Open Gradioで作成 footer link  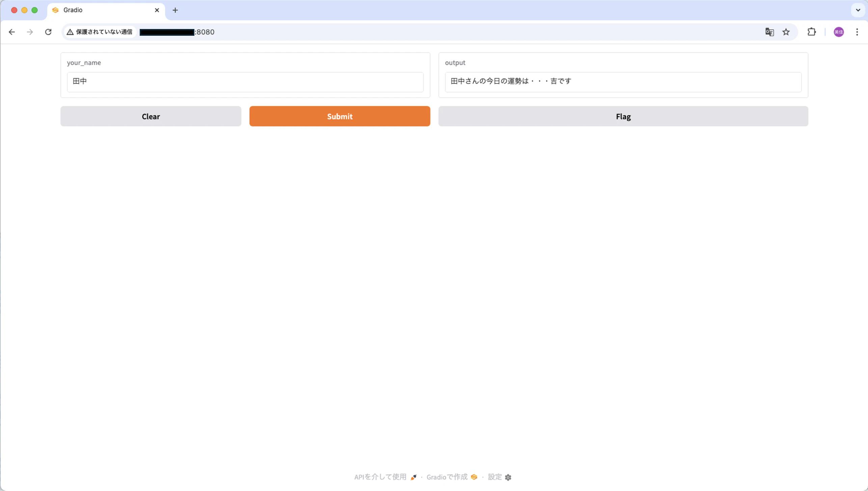452,477
